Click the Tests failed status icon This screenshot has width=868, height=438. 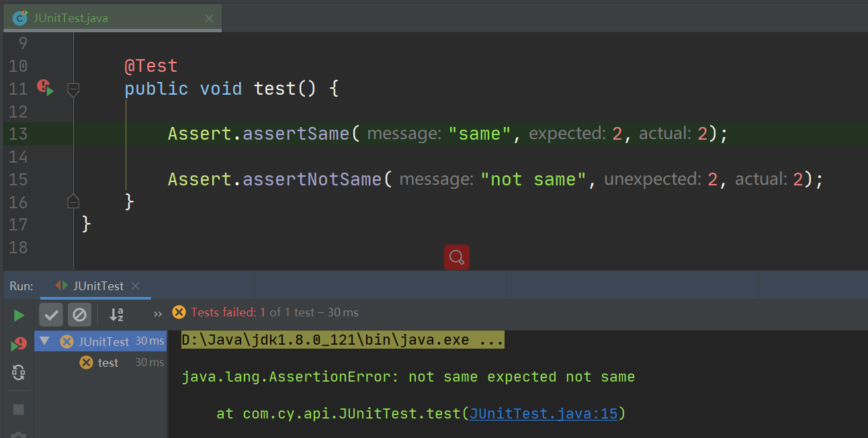(x=179, y=312)
